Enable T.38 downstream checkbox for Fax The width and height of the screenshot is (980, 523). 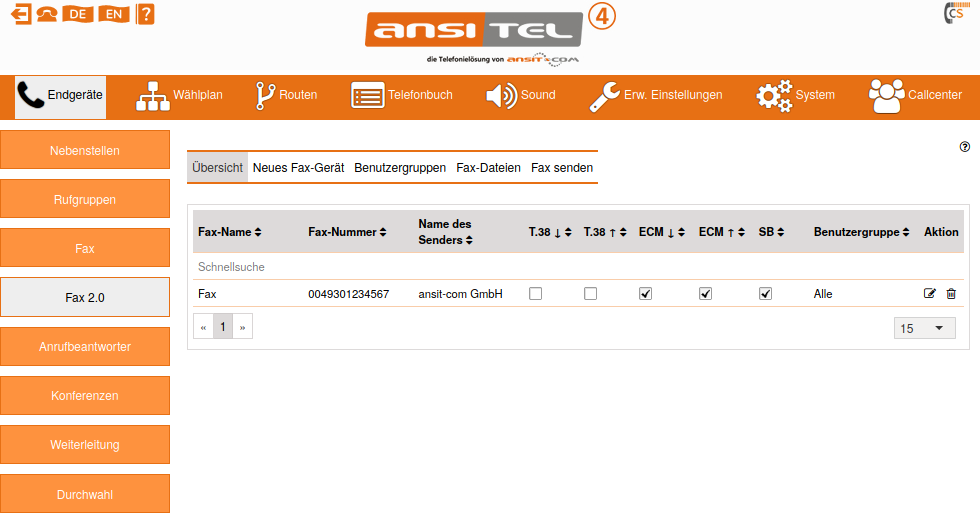[x=535, y=294]
